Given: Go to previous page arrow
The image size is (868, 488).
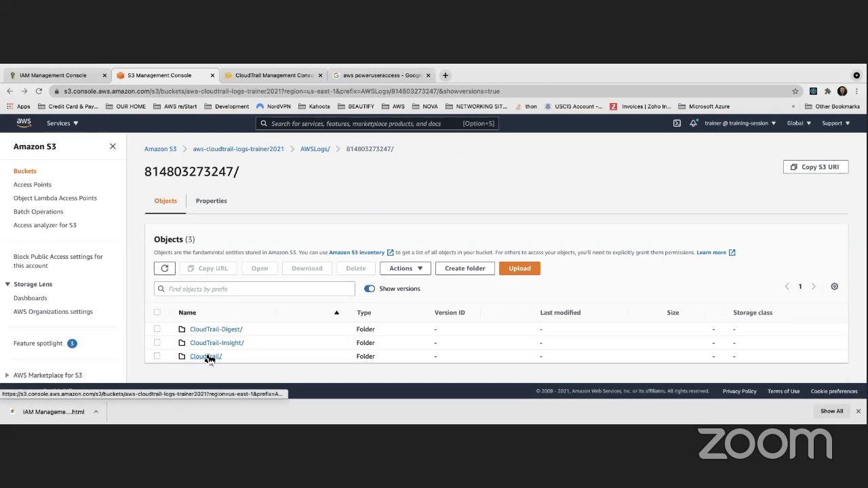Looking at the screenshot, I should coord(787,287).
